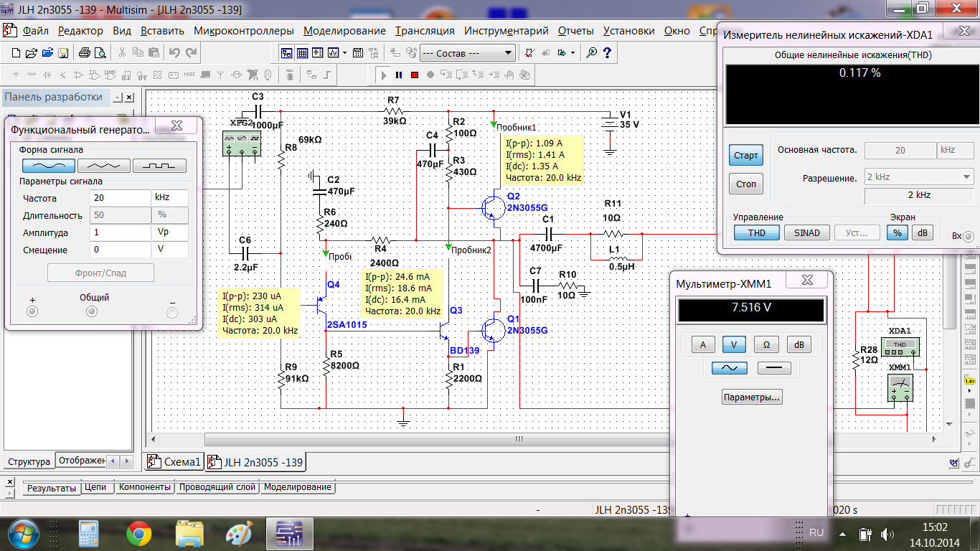The image size is (980, 551).
Task: Open the offset unit V selector
Action: [x=170, y=250]
